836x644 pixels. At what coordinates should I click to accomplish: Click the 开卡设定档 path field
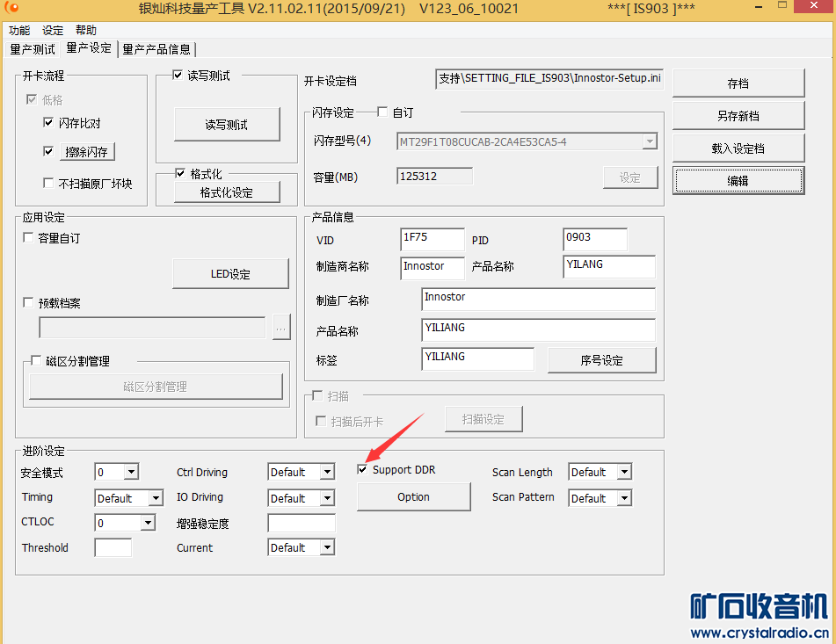tap(549, 79)
